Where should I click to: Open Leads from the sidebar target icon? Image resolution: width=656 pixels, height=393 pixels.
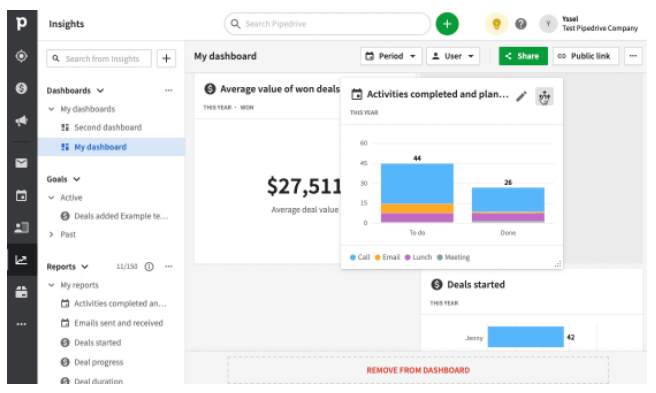click(21, 56)
